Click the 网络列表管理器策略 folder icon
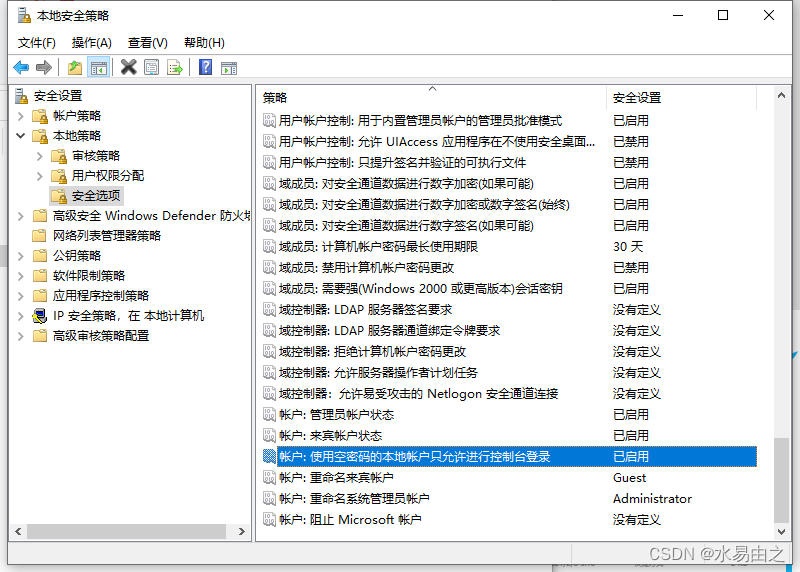The height and width of the screenshot is (572, 800). (40, 236)
